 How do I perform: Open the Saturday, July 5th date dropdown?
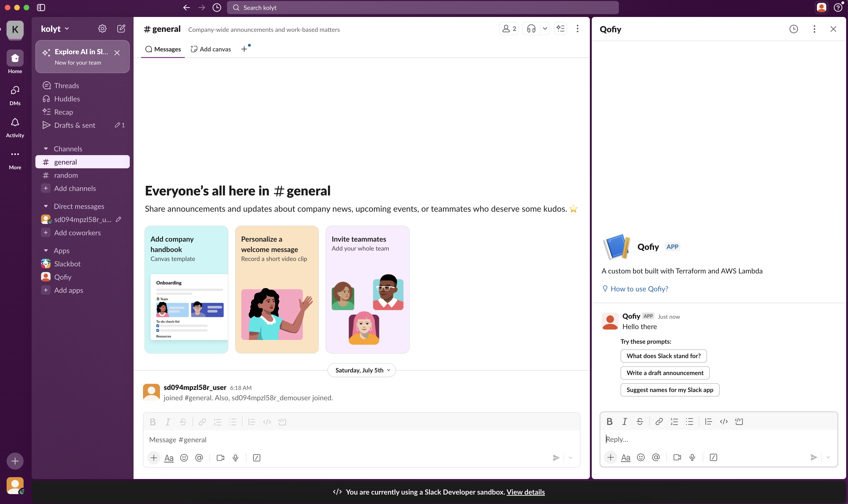point(362,370)
